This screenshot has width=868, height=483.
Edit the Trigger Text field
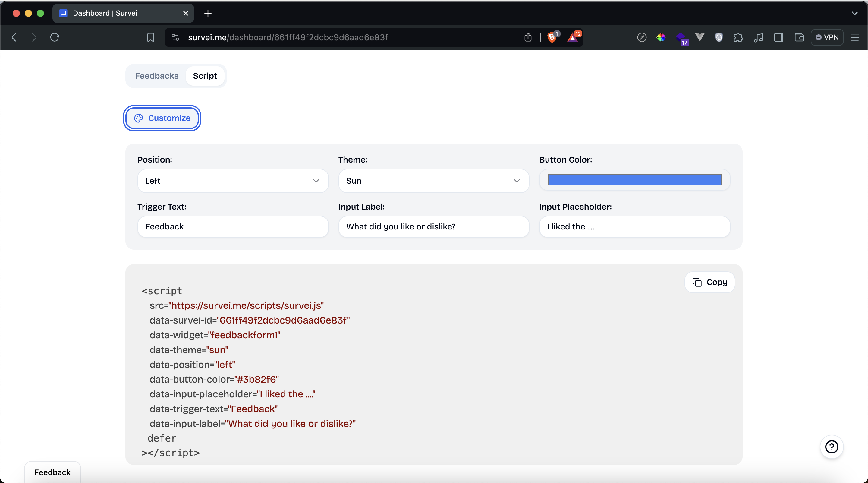pyautogui.click(x=233, y=226)
